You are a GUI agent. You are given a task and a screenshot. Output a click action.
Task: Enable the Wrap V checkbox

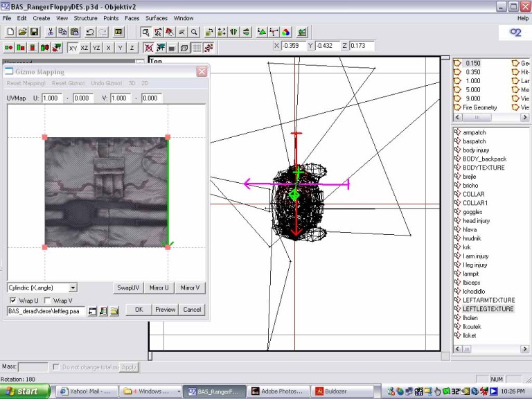click(x=47, y=301)
